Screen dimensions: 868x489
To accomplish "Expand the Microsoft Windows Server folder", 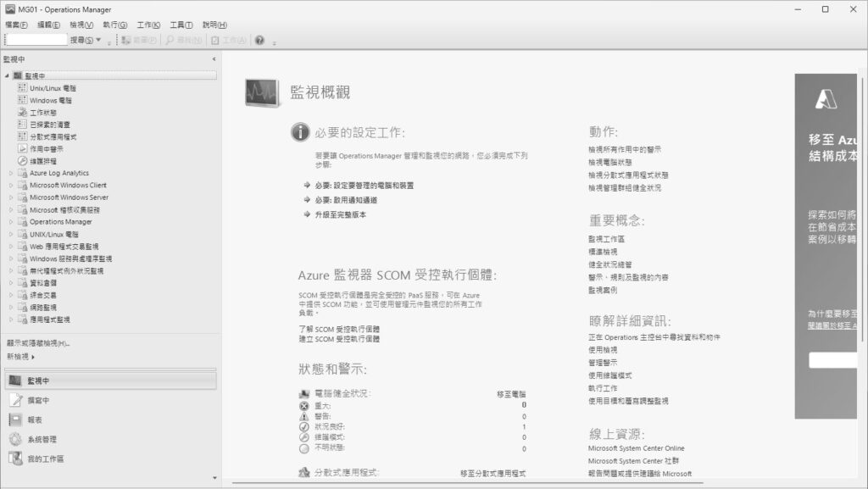I will point(10,197).
